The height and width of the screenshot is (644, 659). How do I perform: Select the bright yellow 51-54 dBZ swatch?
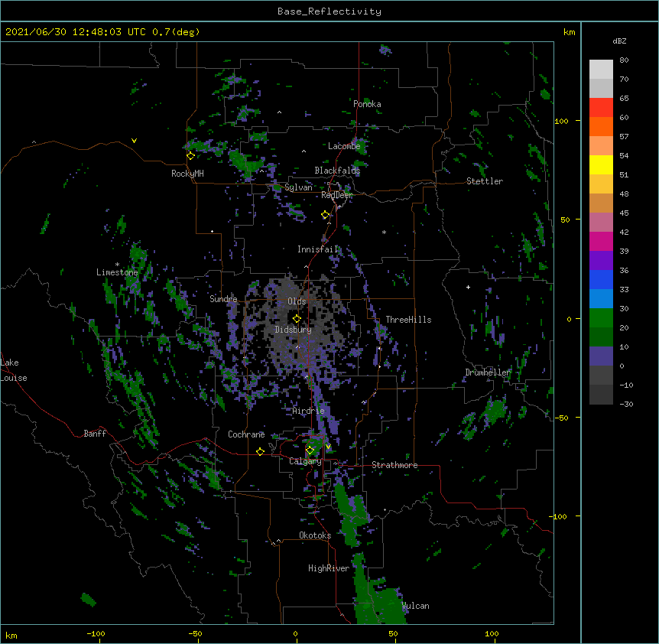coord(601,164)
